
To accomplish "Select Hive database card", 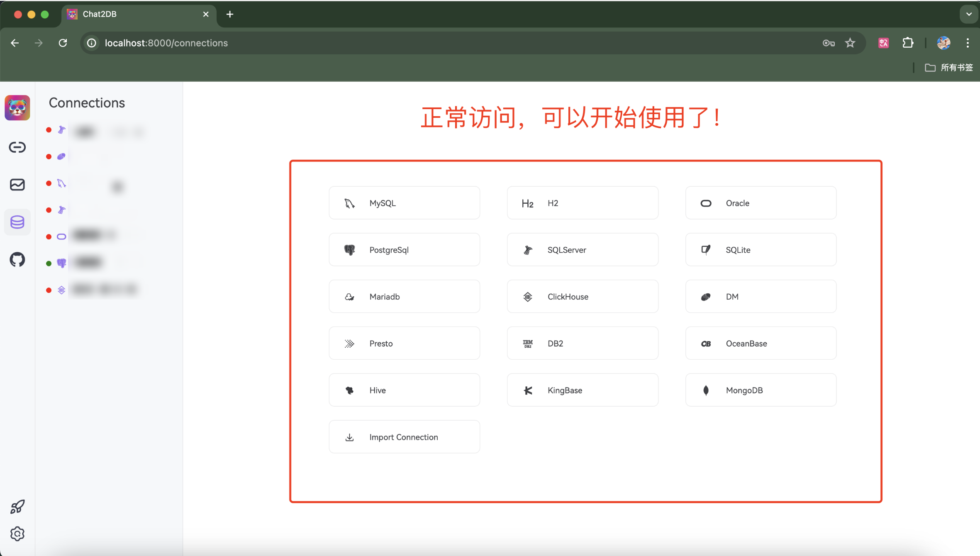I will tap(404, 390).
